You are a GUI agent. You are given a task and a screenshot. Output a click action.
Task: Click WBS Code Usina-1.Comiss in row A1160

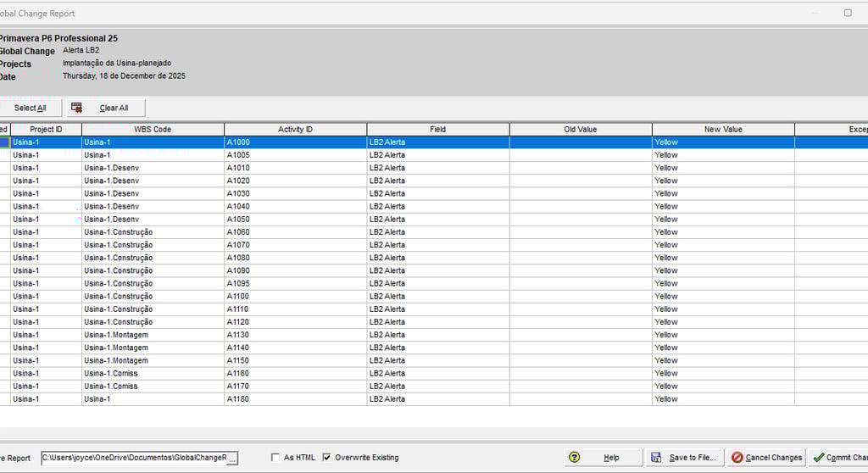[x=153, y=373]
